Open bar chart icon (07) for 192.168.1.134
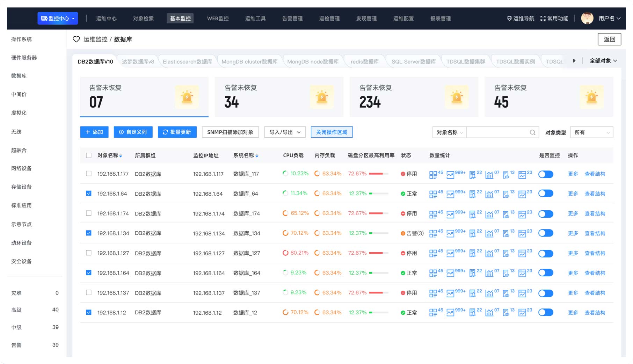 coord(489,234)
